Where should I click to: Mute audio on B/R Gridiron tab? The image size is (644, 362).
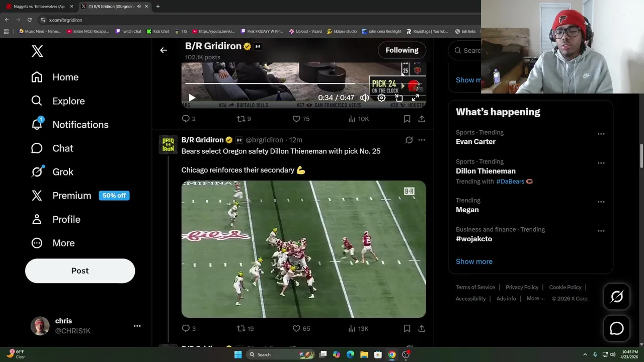click(x=138, y=6)
